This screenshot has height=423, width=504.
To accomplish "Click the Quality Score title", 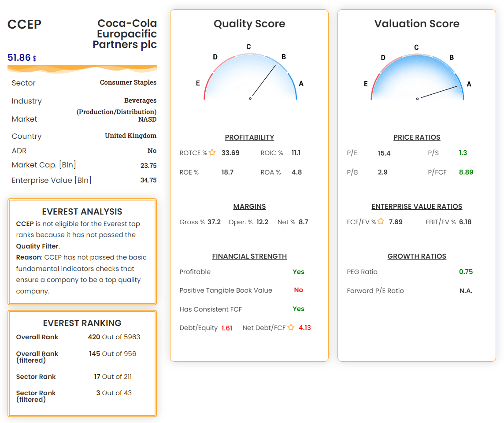I will tap(249, 23).
